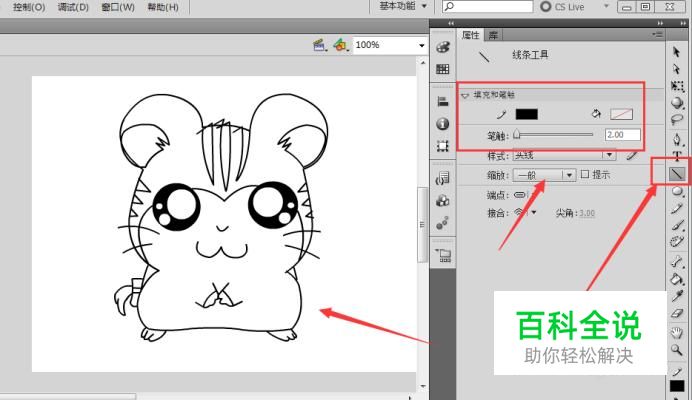
Task: Open the 控制(O) menu
Action: tap(29, 7)
